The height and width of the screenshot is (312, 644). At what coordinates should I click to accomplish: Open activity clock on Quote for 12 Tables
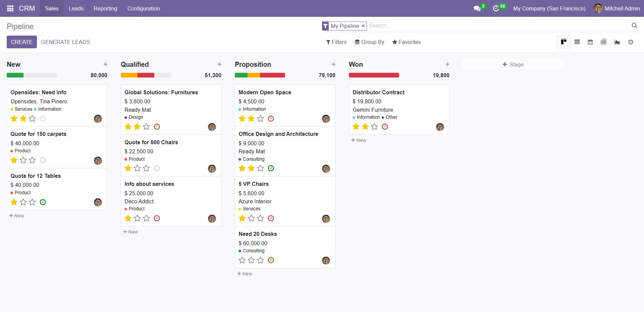pyautogui.click(x=43, y=202)
